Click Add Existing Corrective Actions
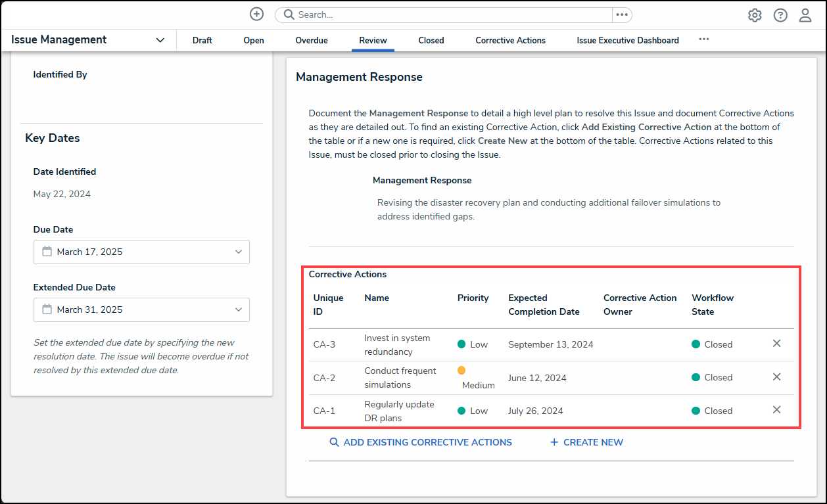This screenshot has width=827, height=504. tap(421, 442)
